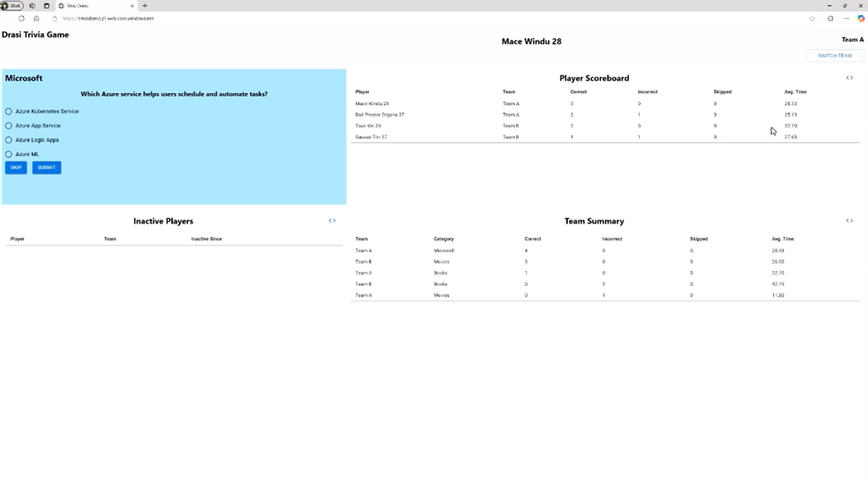This screenshot has width=868, height=487.
Task: Click the 32.70 time in Player Scoreboard
Action: (x=791, y=125)
